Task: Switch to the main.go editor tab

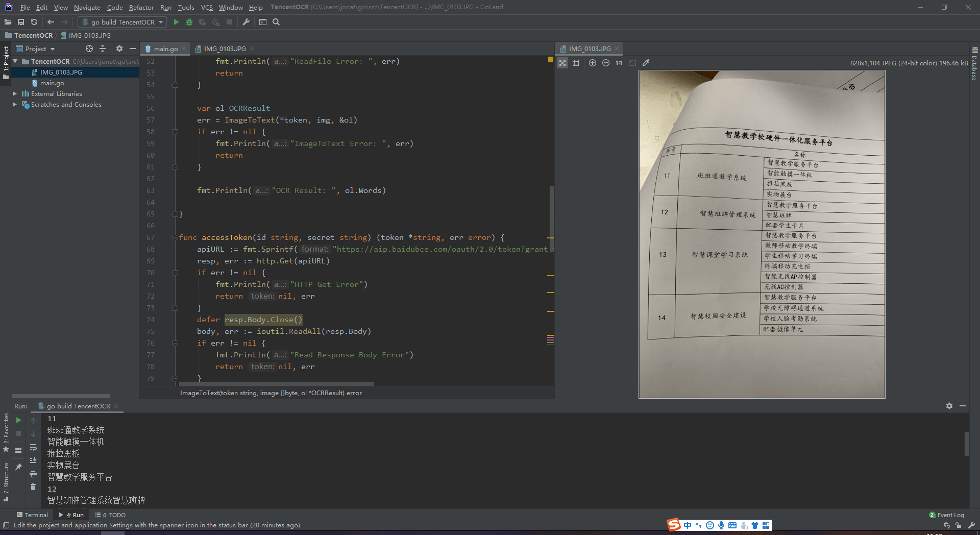Action: click(165, 48)
